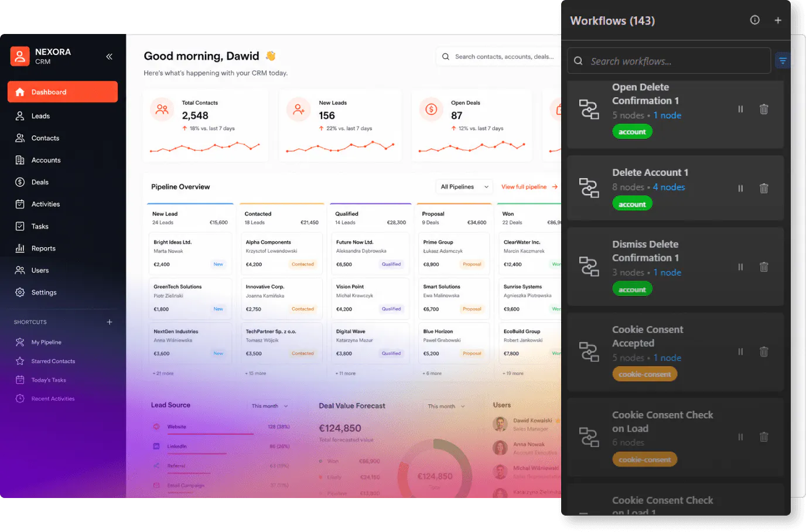The height and width of the screenshot is (532, 806).
Task: Open the Prime Group proposal card
Action: 455,253
